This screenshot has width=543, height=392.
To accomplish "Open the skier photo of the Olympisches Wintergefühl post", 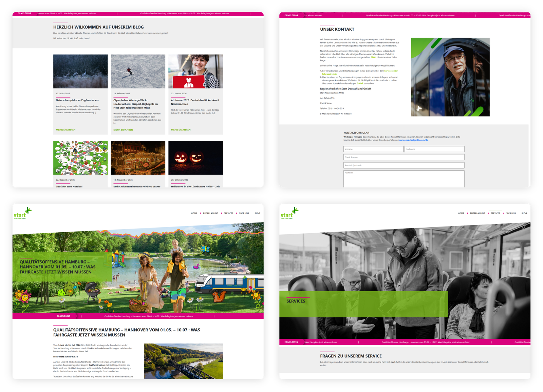I will point(138,72).
